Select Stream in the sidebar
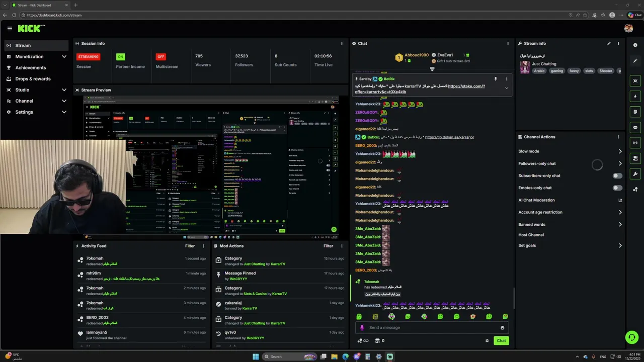 (36, 46)
